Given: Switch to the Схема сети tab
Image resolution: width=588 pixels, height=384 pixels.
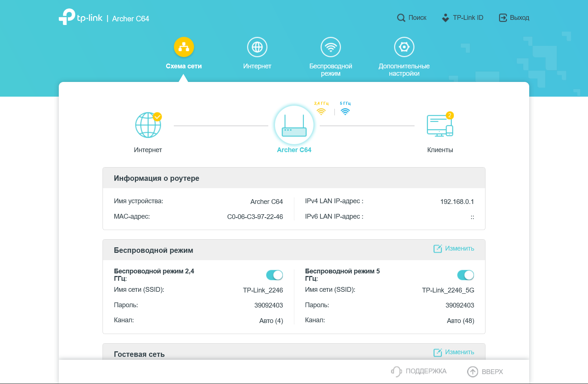Looking at the screenshot, I should point(184,66).
